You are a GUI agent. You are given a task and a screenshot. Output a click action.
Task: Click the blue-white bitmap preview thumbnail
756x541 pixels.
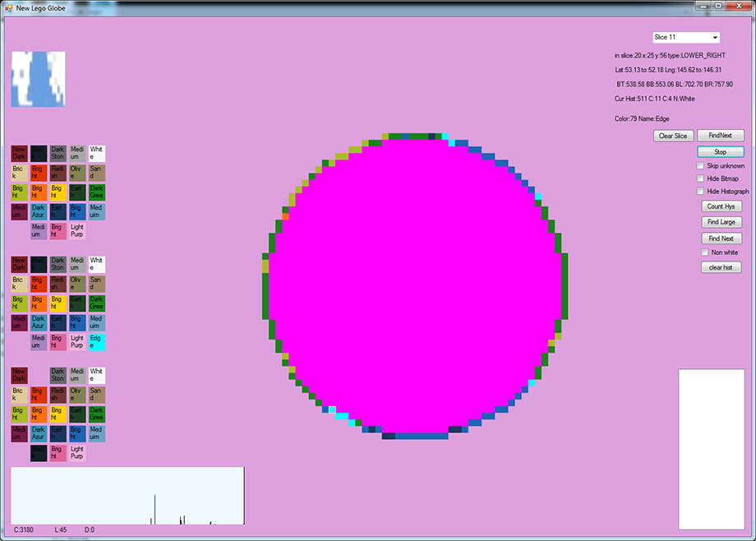38,80
